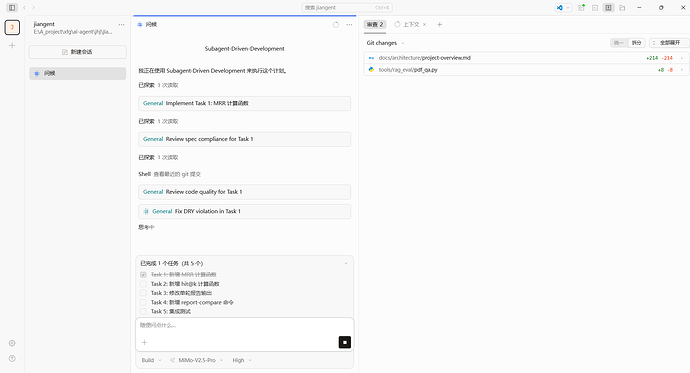Open tools/rag_eval/pdf_qa.py file row

point(526,69)
